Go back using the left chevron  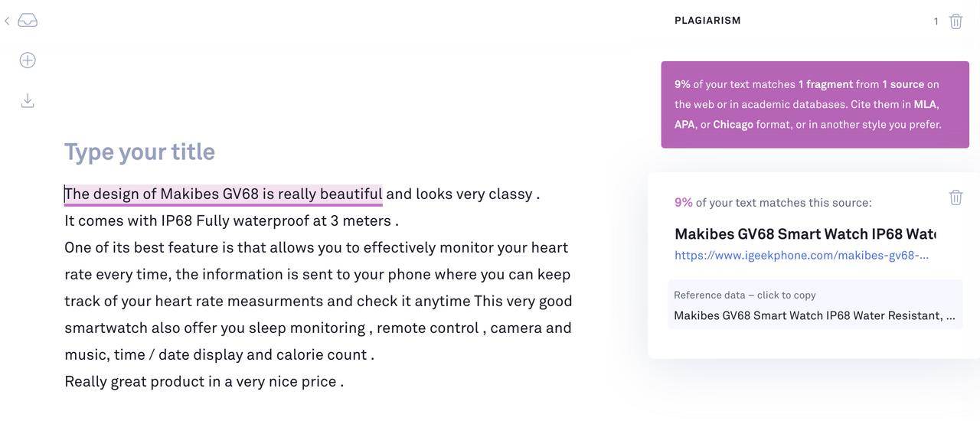[8, 21]
